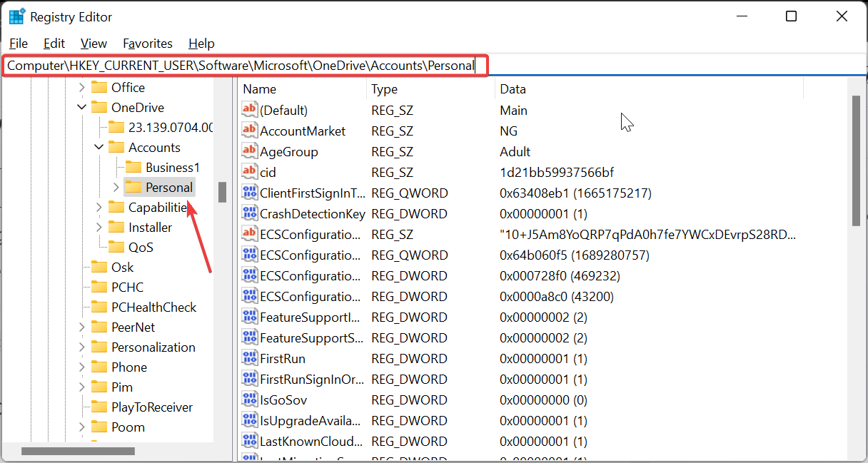Click the FeatureSupportS DWORD value icon

(249, 337)
